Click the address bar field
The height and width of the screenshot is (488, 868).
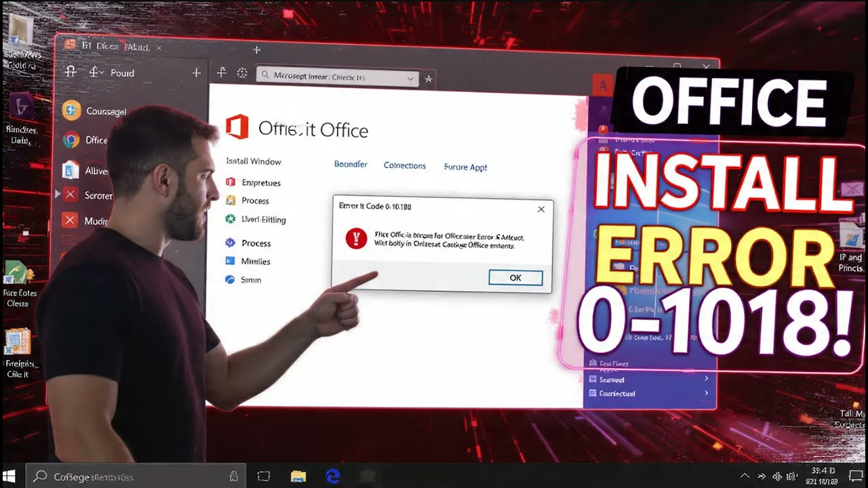click(337, 77)
